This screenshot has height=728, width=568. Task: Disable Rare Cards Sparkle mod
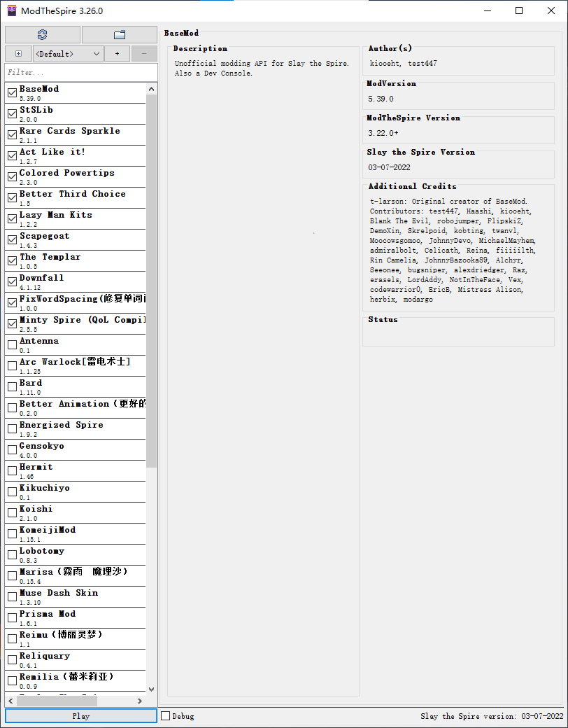pyautogui.click(x=13, y=135)
